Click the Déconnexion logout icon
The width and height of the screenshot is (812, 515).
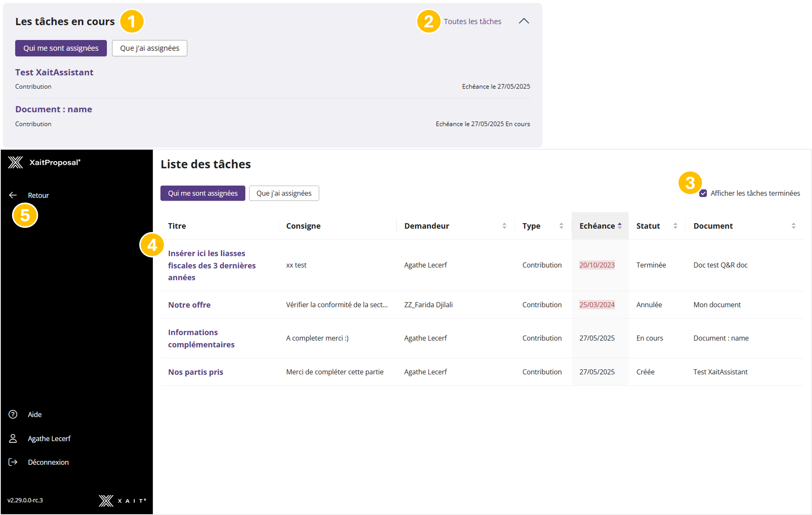pos(13,462)
